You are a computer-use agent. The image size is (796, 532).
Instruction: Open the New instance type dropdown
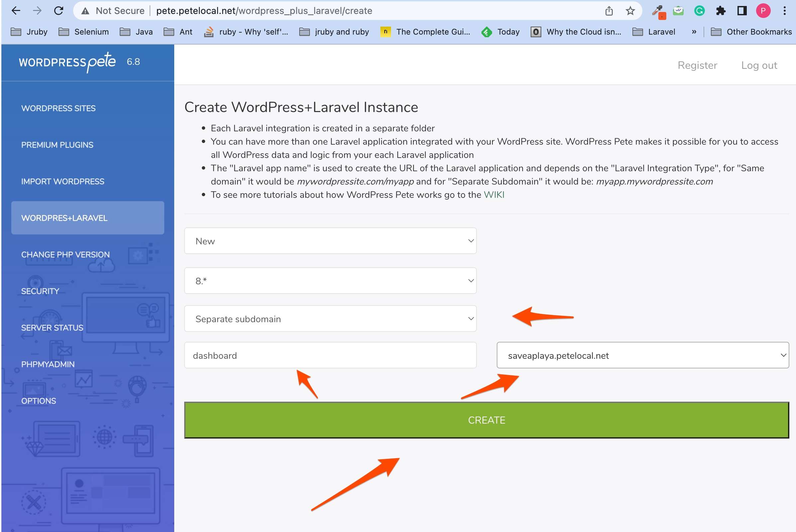click(330, 241)
